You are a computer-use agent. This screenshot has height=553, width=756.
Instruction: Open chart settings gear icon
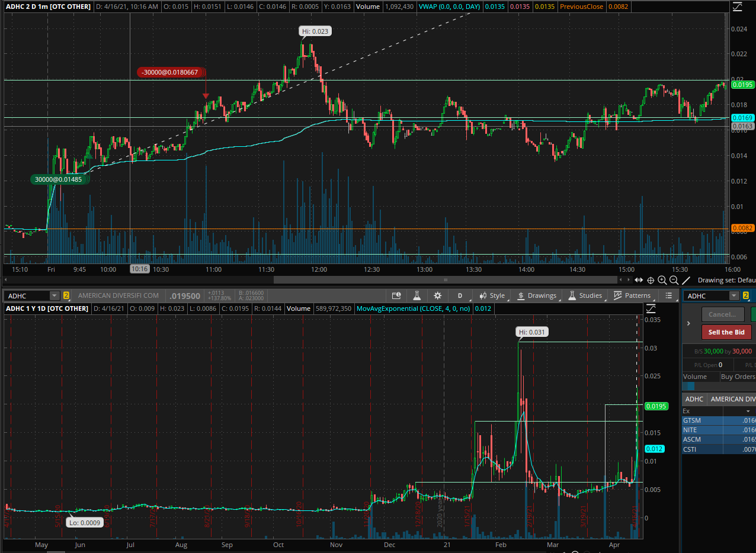(437, 295)
